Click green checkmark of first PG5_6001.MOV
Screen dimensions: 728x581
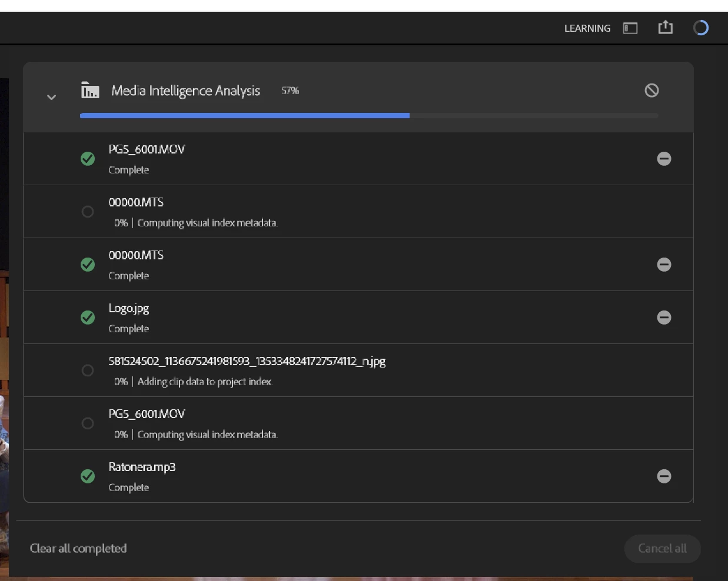click(x=88, y=159)
